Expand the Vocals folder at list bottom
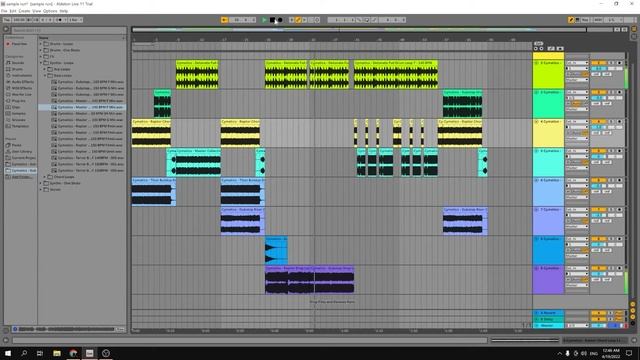Image resolution: width=640 pixels, height=360 pixels. tap(41, 189)
